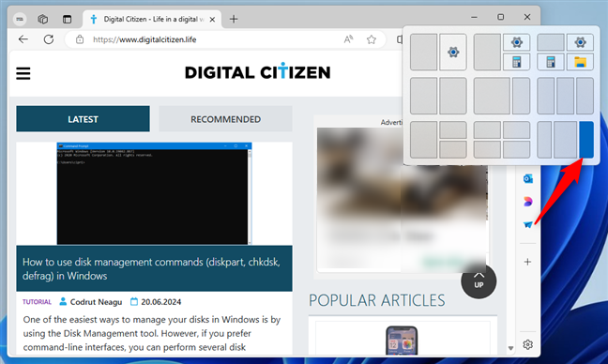View site information lock icon
This screenshot has width=608, height=364.
pos(80,39)
